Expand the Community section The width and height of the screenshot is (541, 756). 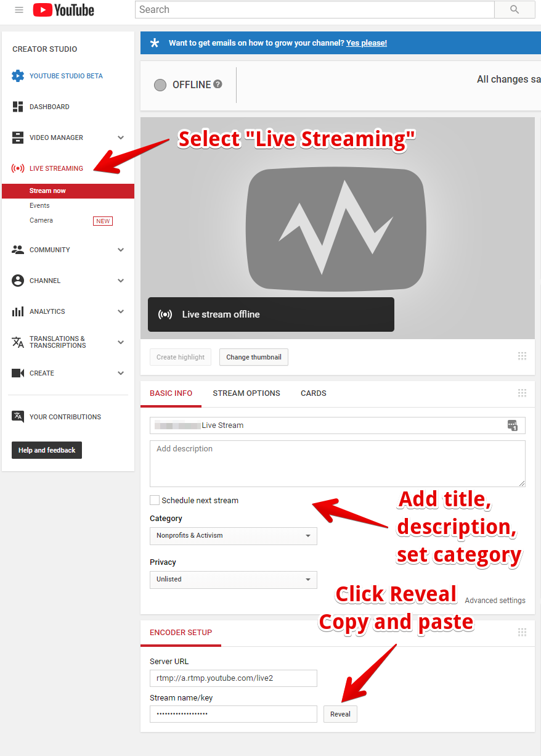(121, 250)
